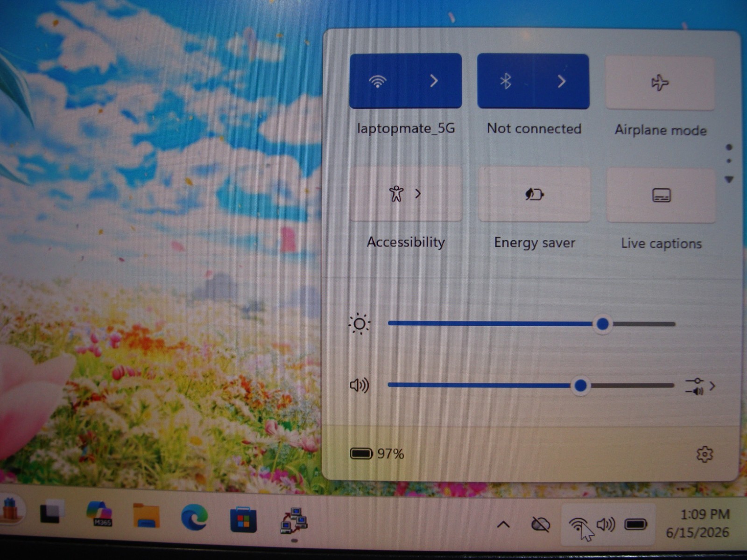Click the Not connected Bluetooth label

(534, 128)
